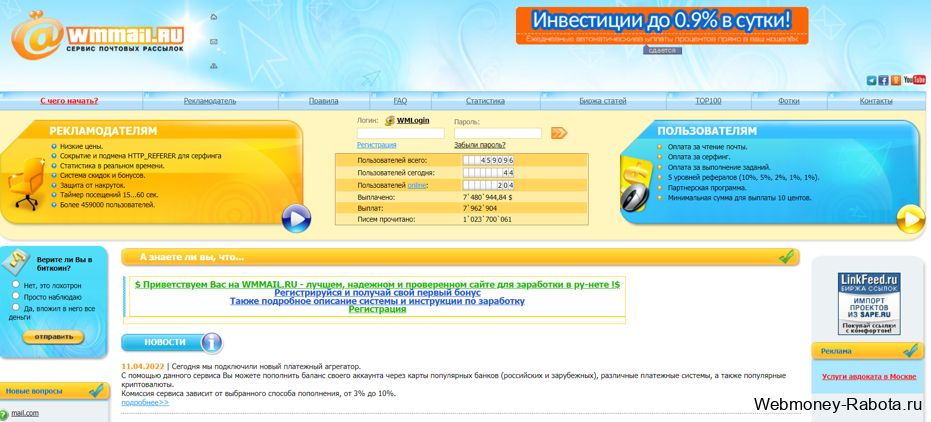Click the 11.04.2022 news date
This screenshot has height=422, width=931.
pos(143,366)
